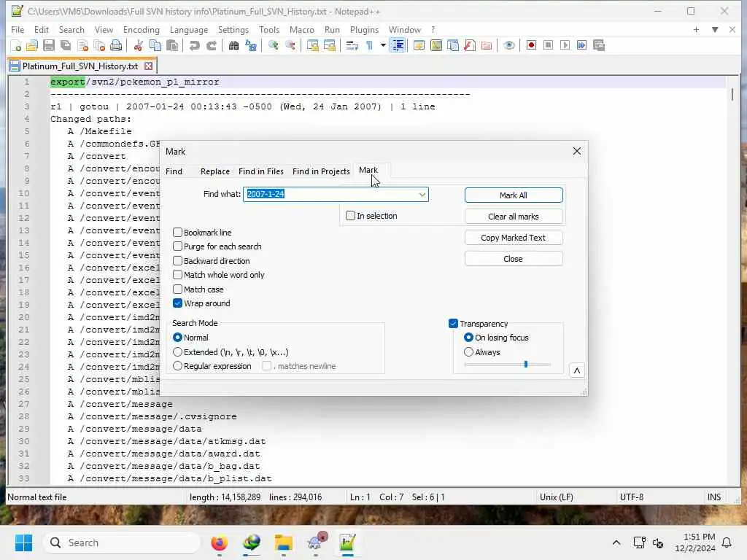Click the Close button in Mark dialog
This screenshot has width=747, height=560.
click(x=514, y=259)
